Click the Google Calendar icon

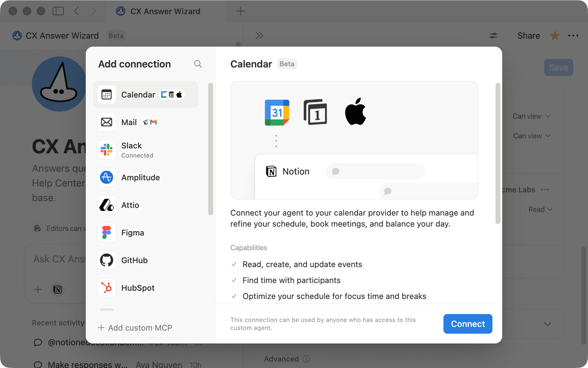click(277, 113)
